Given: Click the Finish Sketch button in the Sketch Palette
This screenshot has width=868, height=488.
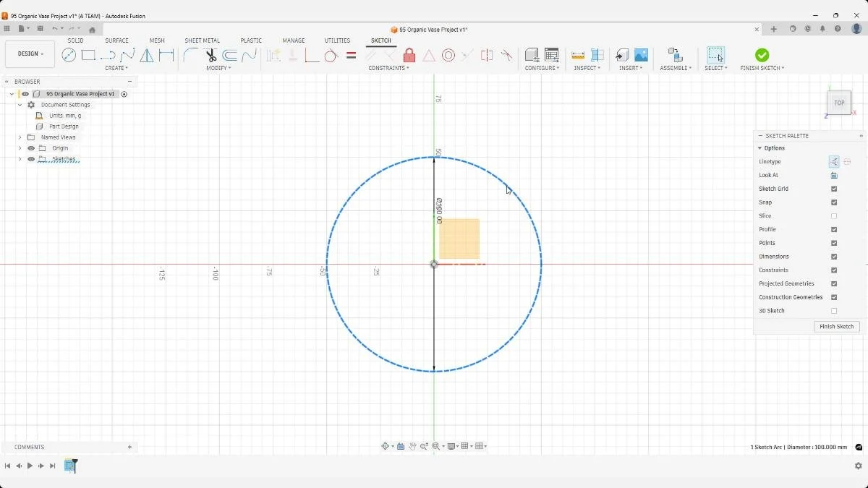Looking at the screenshot, I should [x=836, y=326].
